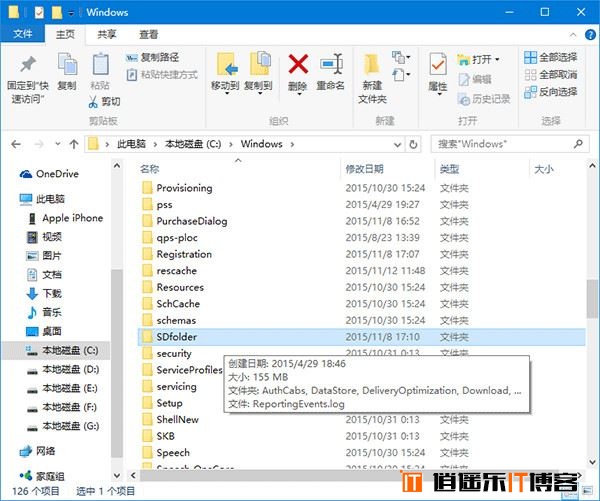Select Videos (视频) in navigation pane
This screenshot has height=501, width=600.
pyautogui.click(x=45, y=237)
